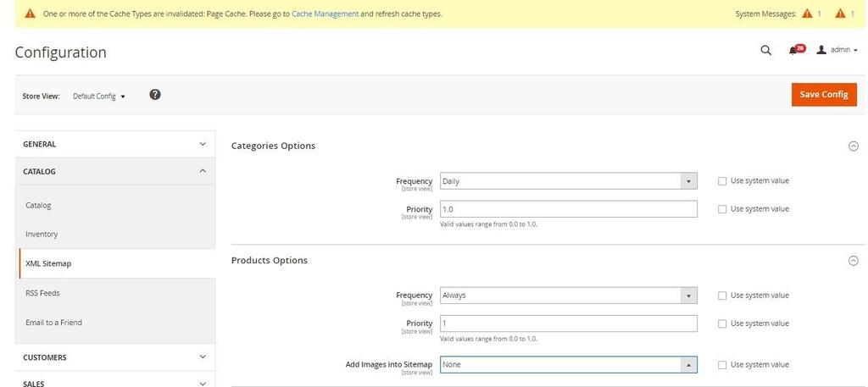This screenshot has height=387, width=868.
Task: Open Add Images into Sitemap dropdown
Action: [568, 365]
